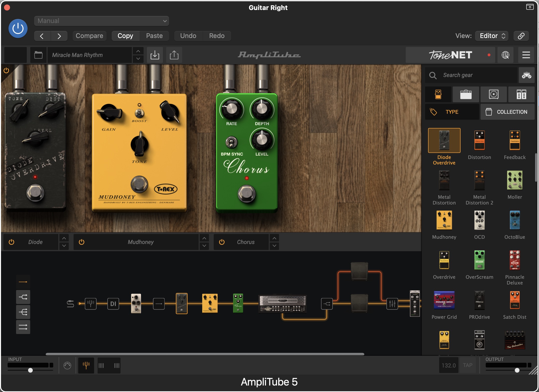539x392 pixels.
Task: Click the splitter block after the amp
Action: 327,304
